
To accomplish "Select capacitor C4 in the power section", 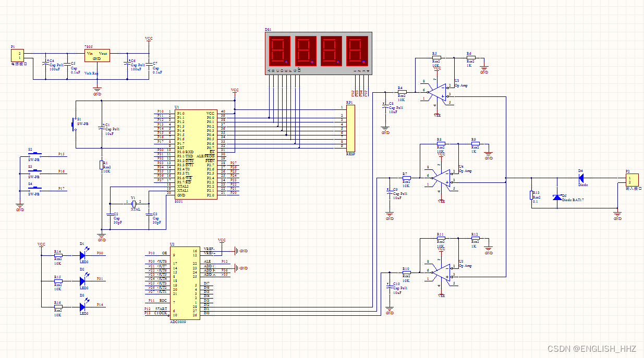I will click(x=45, y=63).
